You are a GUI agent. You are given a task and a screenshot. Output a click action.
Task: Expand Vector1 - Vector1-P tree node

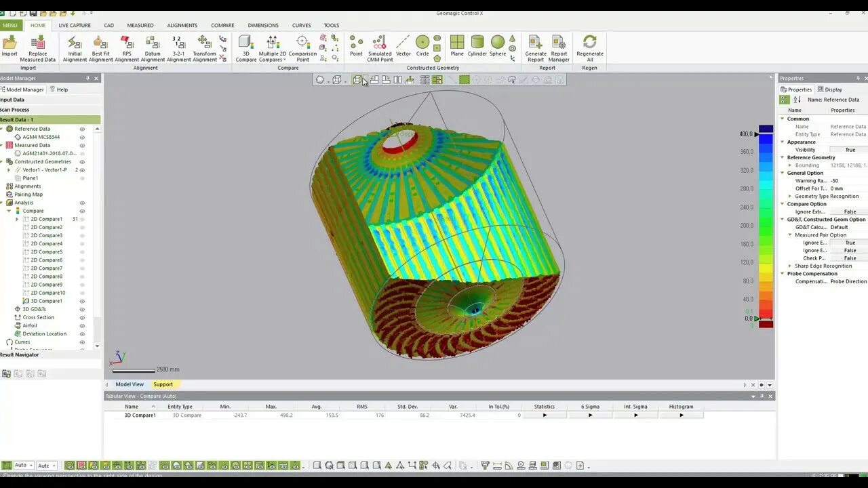pos(9,169)
